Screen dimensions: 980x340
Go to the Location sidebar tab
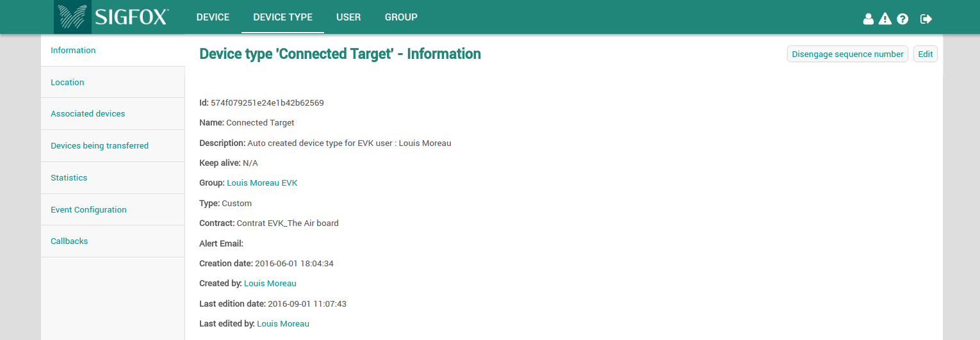point(113,82)
